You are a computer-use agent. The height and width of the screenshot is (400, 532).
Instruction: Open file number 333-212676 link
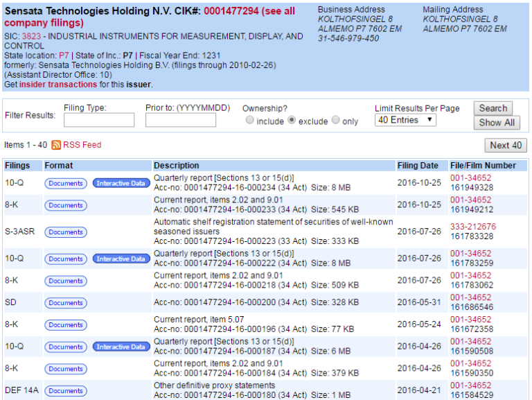click(473, 227)
